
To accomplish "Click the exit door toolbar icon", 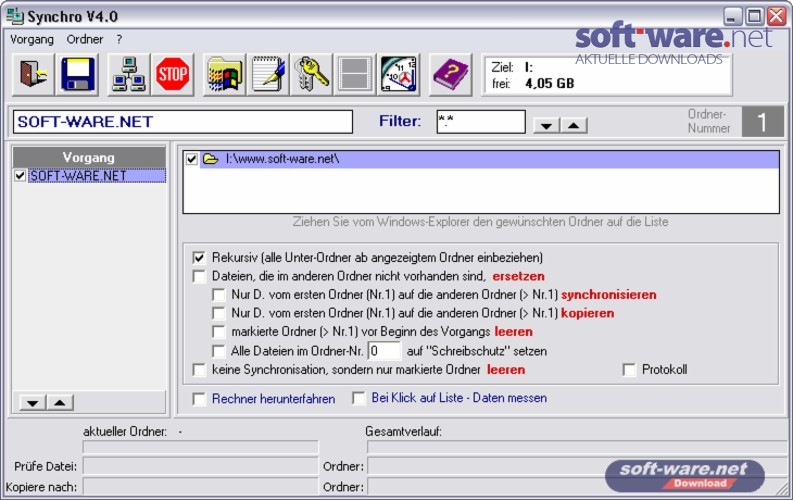I will 33,75.
